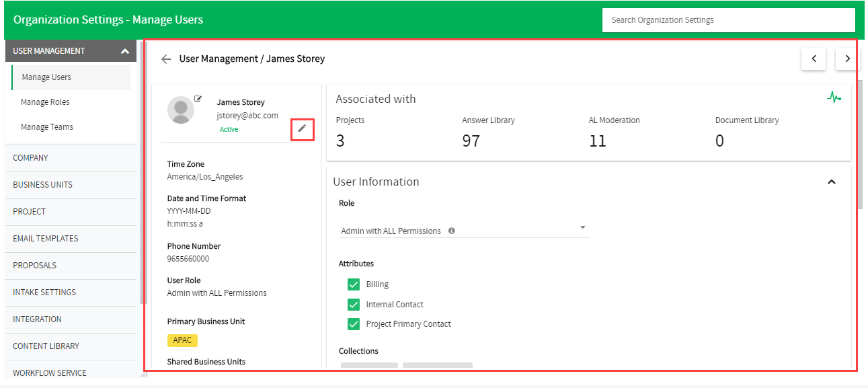Expand the Intake Settings section

71,293
